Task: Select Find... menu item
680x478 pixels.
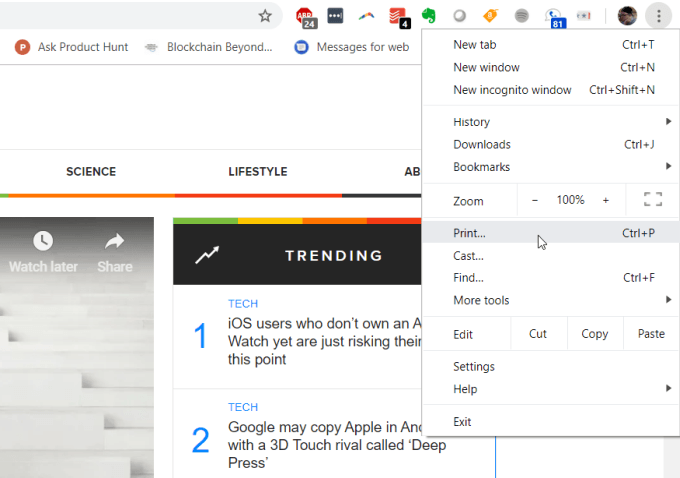Action: pyautogui.click(x=551, y=278)
